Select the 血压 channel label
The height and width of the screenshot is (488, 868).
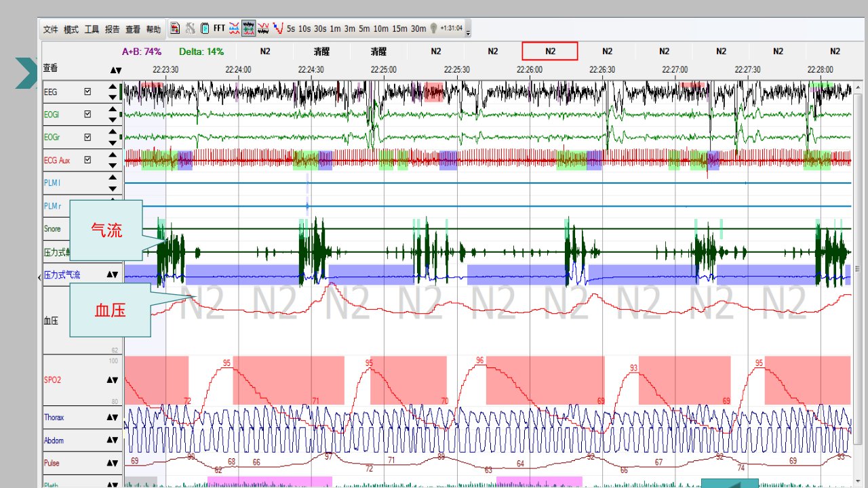51,321
